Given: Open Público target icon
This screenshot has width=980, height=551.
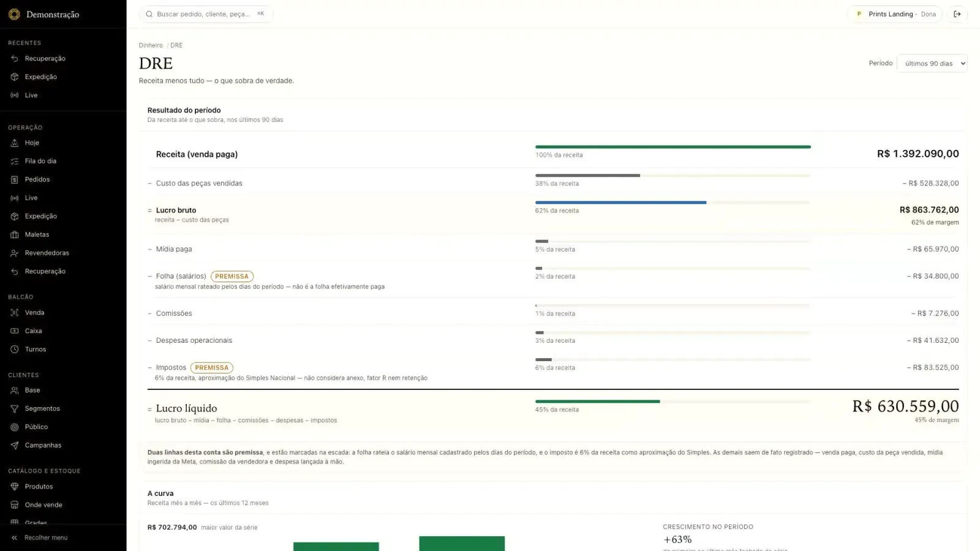Looking at the screenshot, I should pos(15,427).
